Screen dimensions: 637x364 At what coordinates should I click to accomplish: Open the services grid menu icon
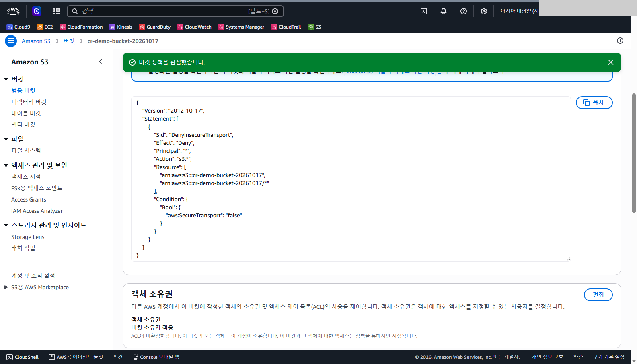pos(57,11)
